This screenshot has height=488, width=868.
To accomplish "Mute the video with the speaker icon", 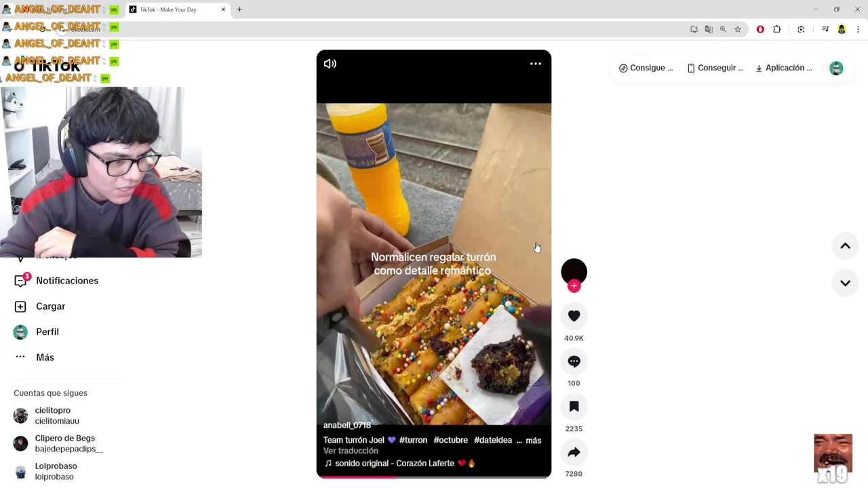I will [330, 64].
